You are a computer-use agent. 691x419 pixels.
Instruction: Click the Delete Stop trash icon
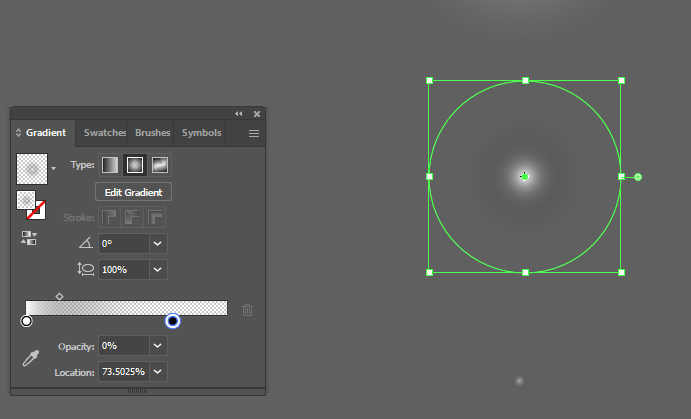click(x=247, y=310)
